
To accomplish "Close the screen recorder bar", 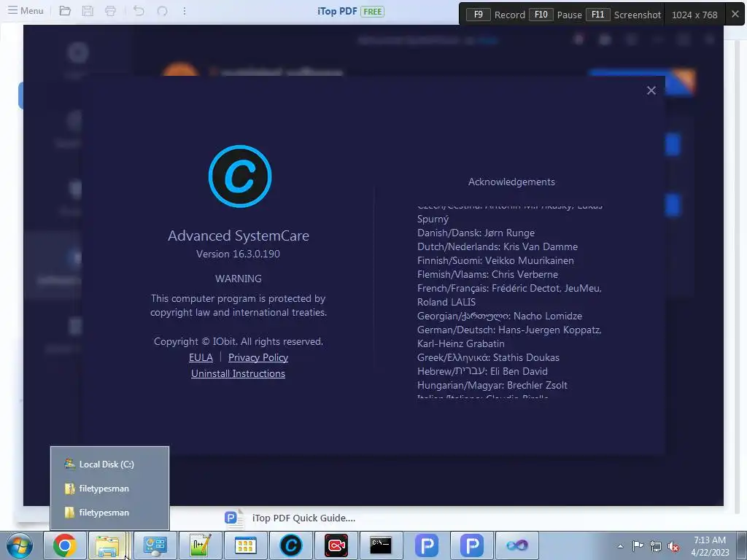I will click(x=735, y=15).
